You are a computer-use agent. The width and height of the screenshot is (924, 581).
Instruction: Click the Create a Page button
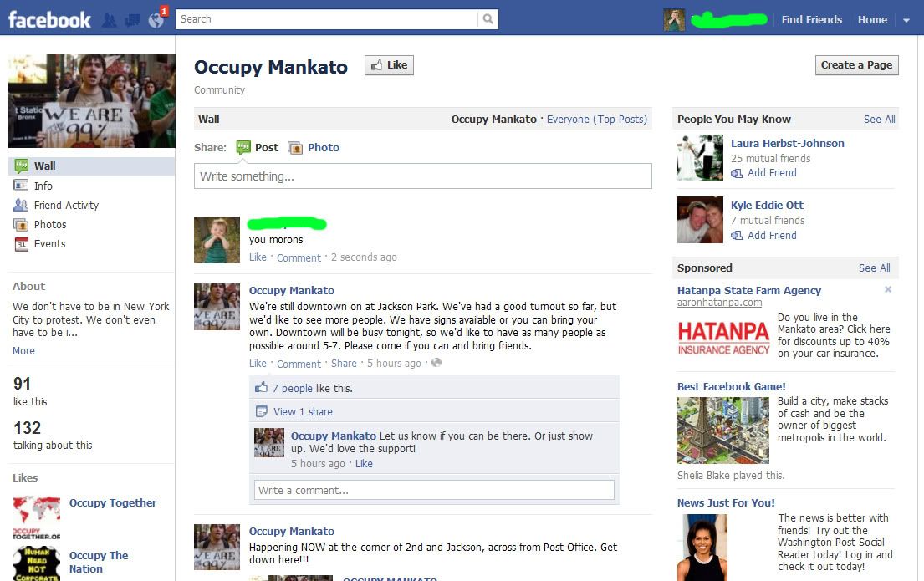[857, 65]
